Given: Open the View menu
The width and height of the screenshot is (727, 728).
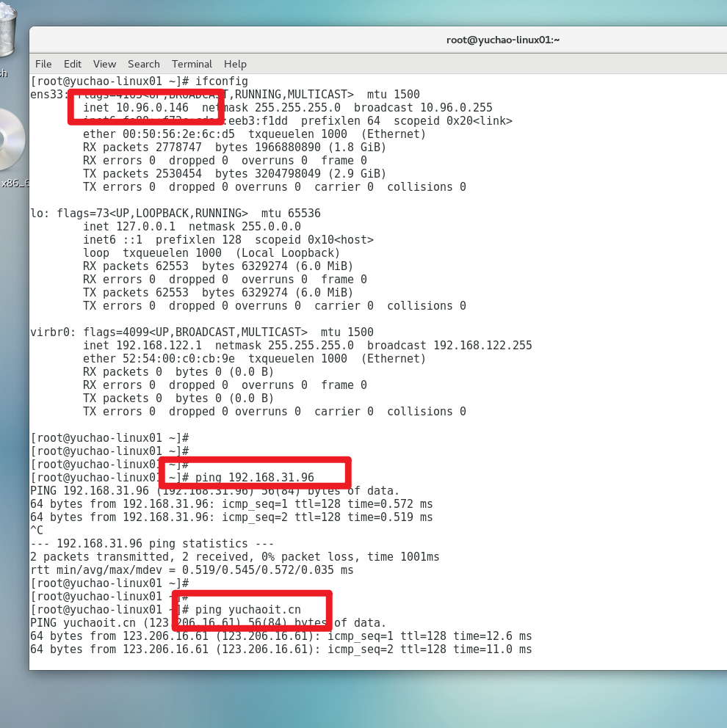Looking at the screenshot, I should pyautogui.click(x=104, y=64).
